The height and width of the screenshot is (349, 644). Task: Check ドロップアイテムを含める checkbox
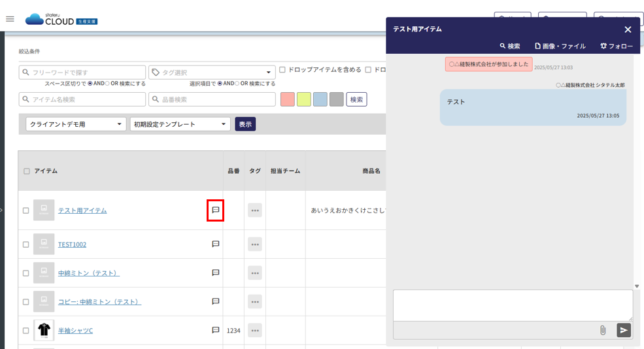pyautogui.click(x=282, y=70)
